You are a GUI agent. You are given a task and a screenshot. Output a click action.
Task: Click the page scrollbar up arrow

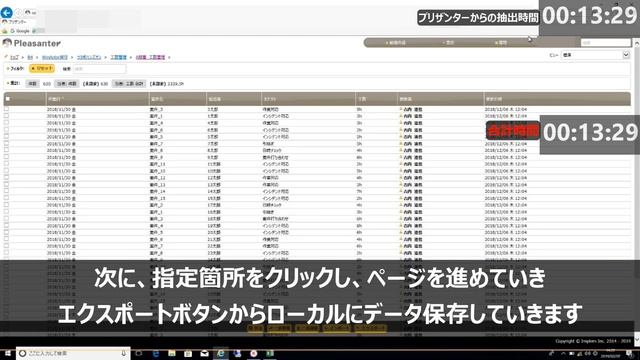tap(636, 42)
